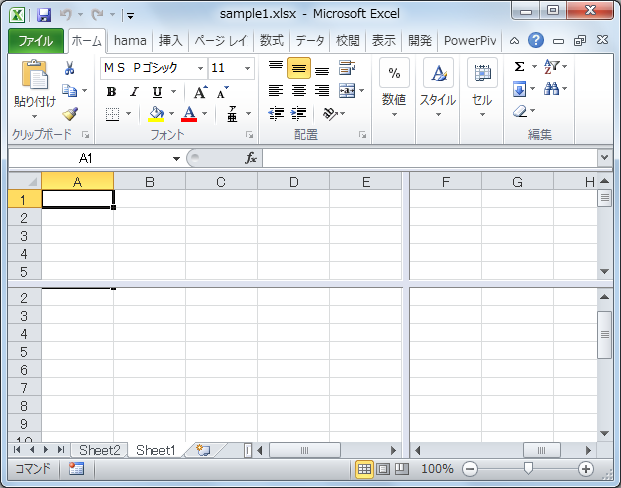Click the Find and Select binoculars icon
Screen dimensions: 621x488
tap(551, 88)
